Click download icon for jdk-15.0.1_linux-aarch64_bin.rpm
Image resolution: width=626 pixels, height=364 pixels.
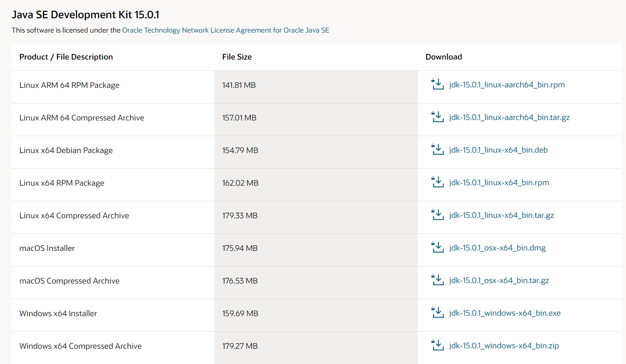(437, 84)
